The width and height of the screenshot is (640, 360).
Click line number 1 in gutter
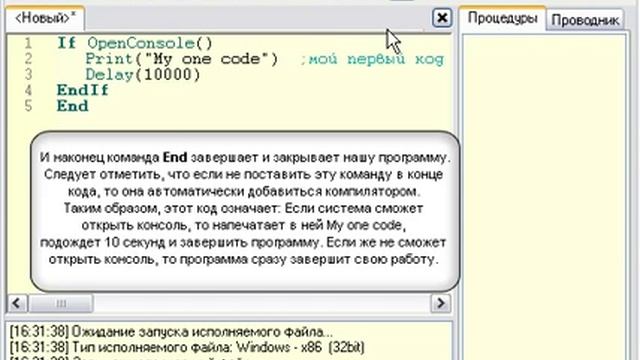click(x=28, y=43)
